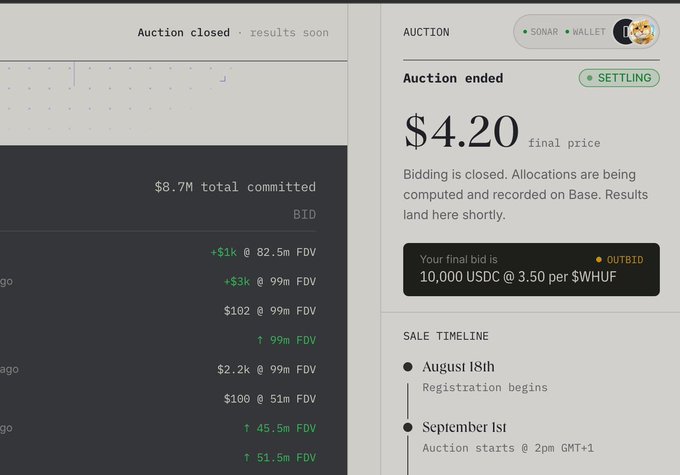Click the September 1st date label

[x=464, y=427]
